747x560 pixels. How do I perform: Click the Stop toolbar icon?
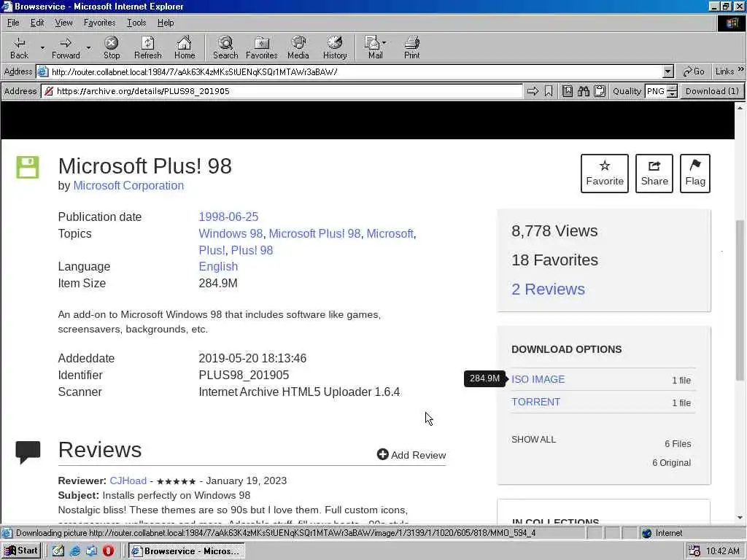click(x=112, y=47)
